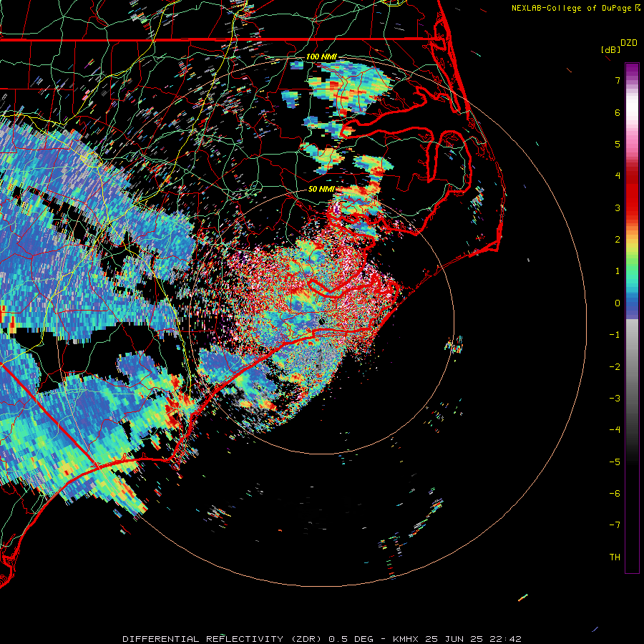The image size is (644, 644).
Task: Click the -2 value on the dB scale
Action: pyautogui.click(x=615, y=367)
